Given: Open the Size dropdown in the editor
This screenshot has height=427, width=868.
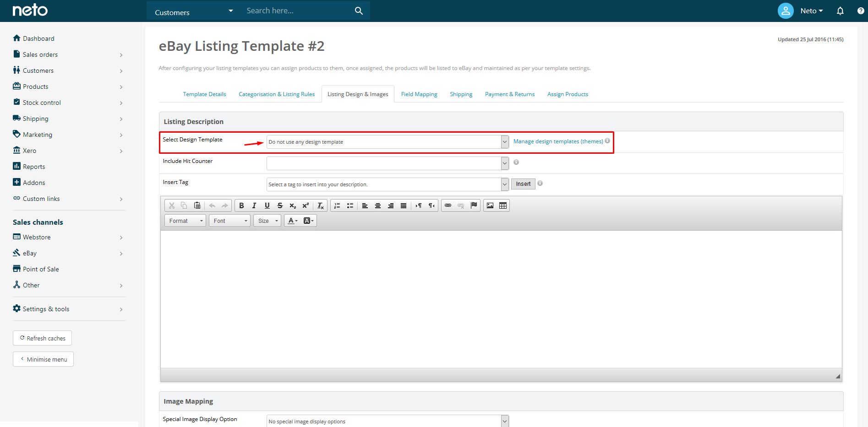Looking at the screenshot, I should coord(267,221).
